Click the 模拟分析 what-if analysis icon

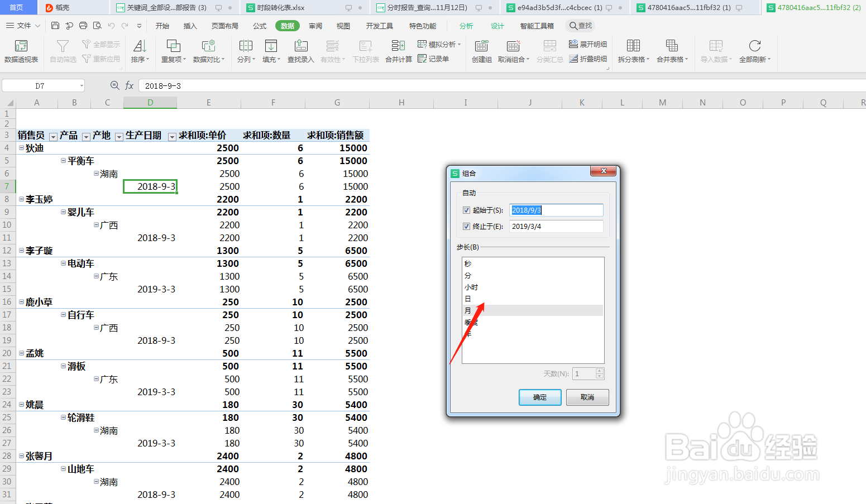tap(422, 44)
